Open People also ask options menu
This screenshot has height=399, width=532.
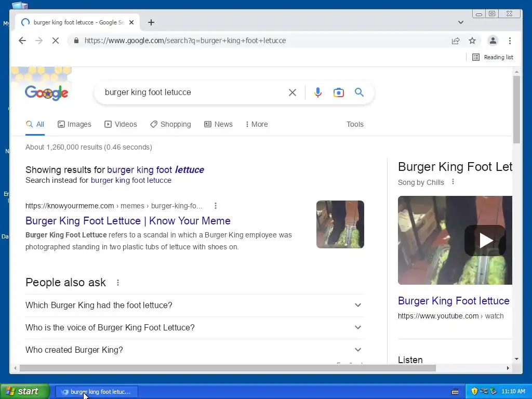coord(118,283)
